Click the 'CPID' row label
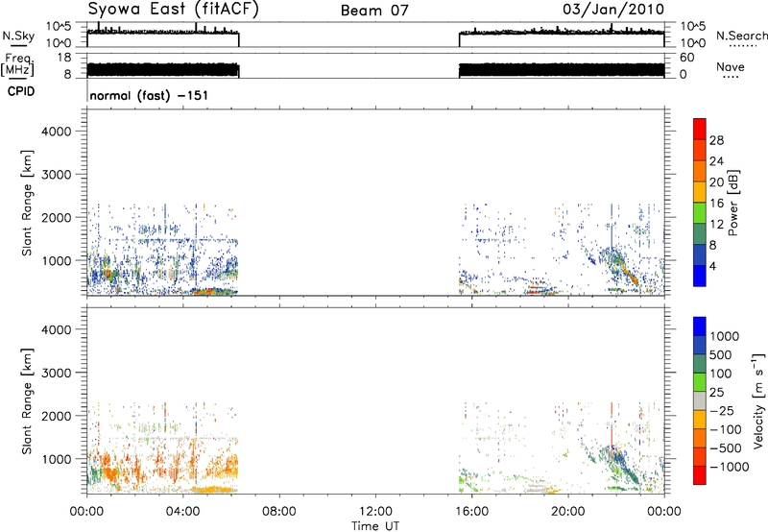This screenshot has height=532, width=768. 21,91
